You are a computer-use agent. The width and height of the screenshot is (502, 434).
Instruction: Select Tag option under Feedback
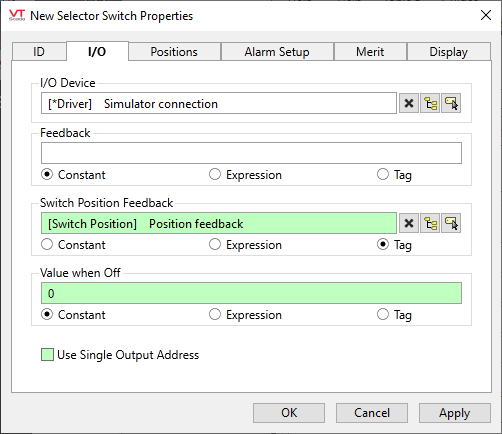[x=394, y=174]
